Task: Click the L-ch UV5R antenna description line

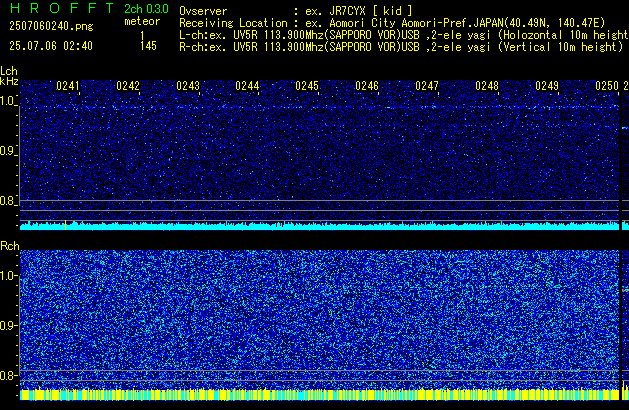Action: coord(404,35)
